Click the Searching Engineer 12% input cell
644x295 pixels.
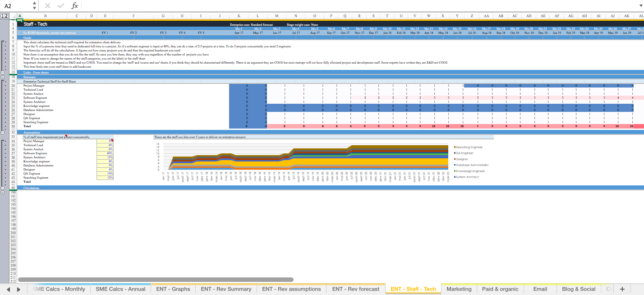point(105,178)
